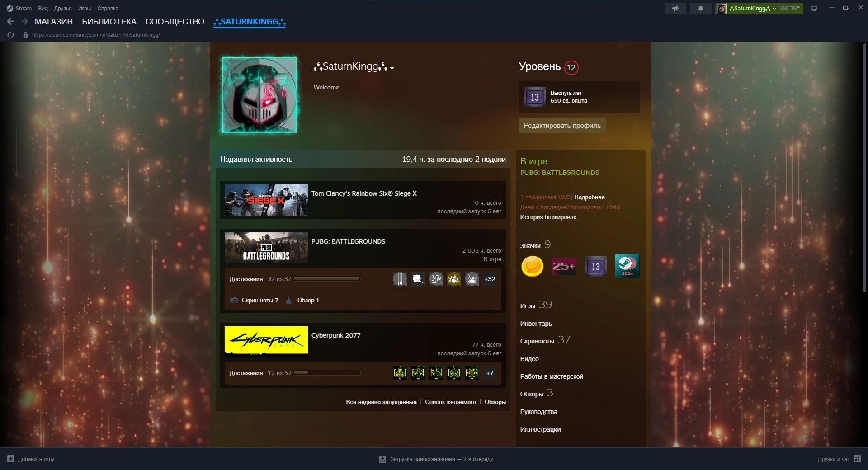The width and height of the screenshot is (868, 470).
Task: Go forward with the right arrow
Action: [25, 21]
